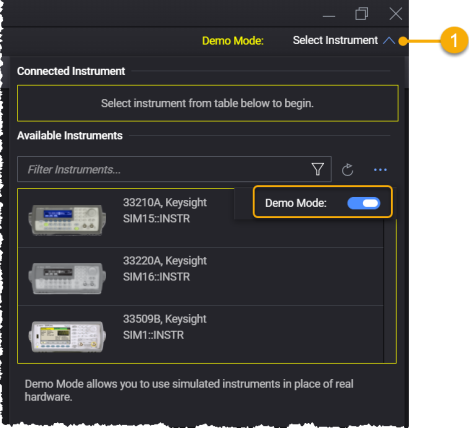This screenshot has width=469, height=428.
Task: Refresh the available instruments list
Action: click(347, 170)
